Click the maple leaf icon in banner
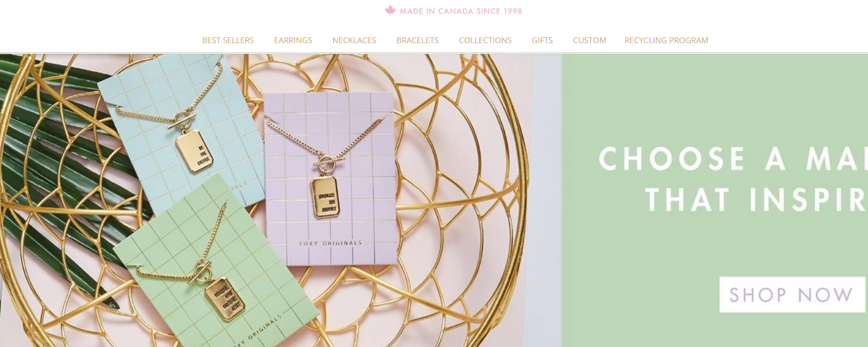The width and height of the screenshot is (868, 347). click(x=391, y=11)
